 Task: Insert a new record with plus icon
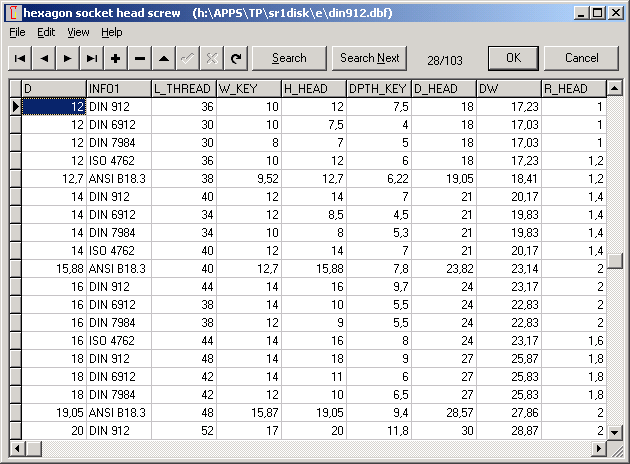116,58
